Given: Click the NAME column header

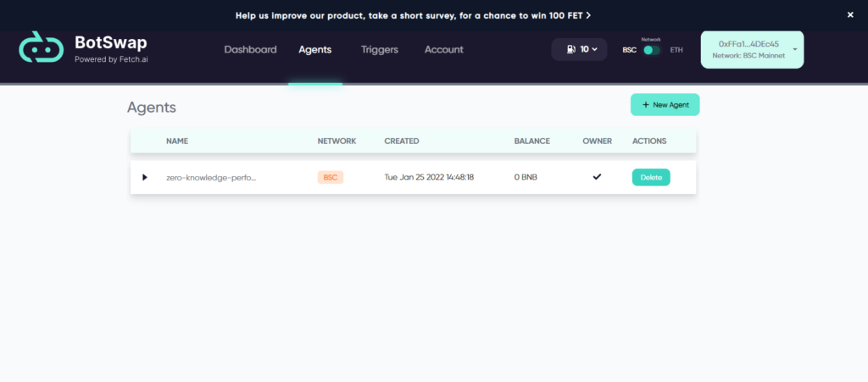Looking at the screenshot, I should (177, 141).
